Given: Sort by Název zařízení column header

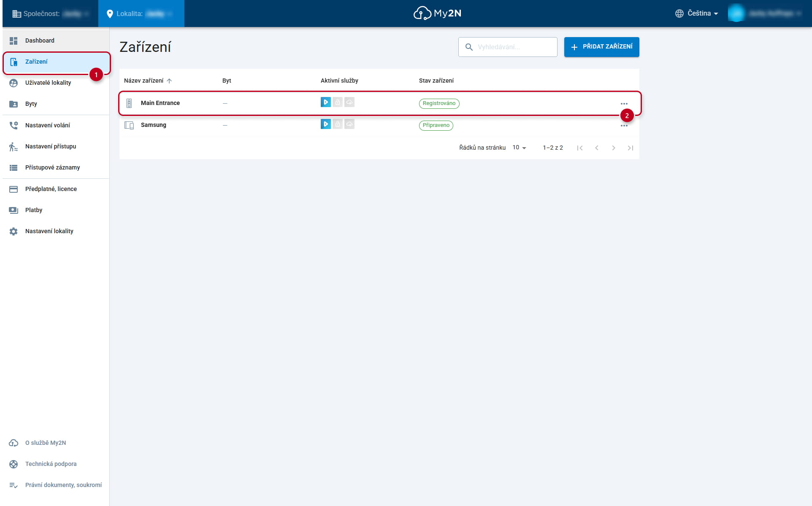Looking at the screenshot, I should 144,81.
